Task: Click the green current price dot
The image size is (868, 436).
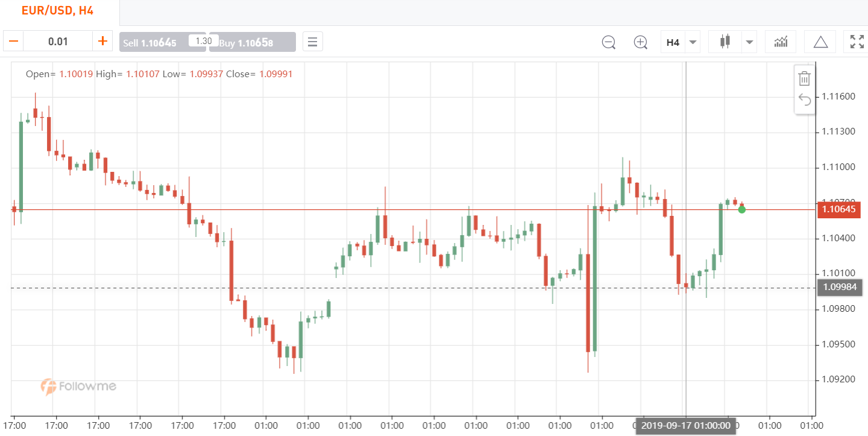Action: point(742,209)
